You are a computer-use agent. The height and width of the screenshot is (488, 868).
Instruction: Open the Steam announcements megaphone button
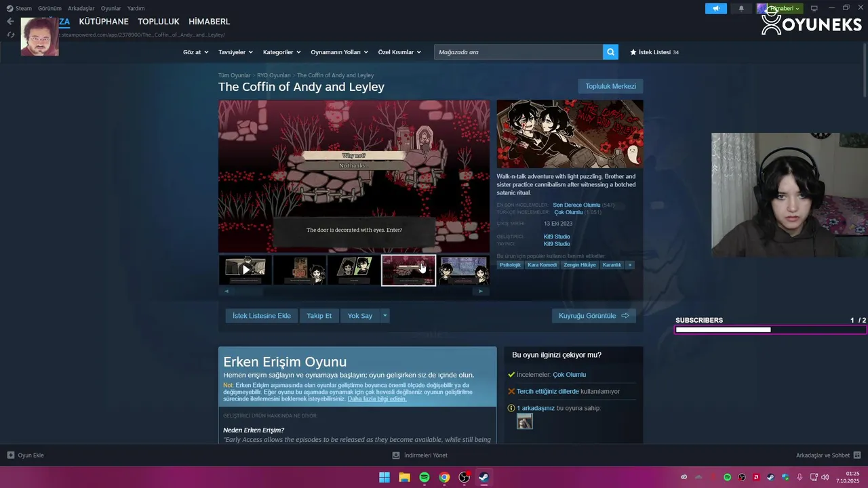(x=715, y=8)
